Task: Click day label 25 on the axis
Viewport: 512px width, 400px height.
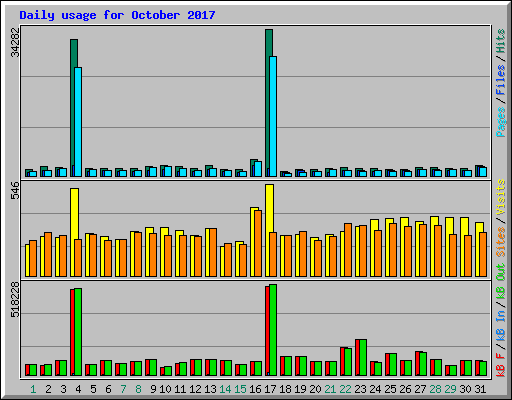Action: click(x=390, y=389)
